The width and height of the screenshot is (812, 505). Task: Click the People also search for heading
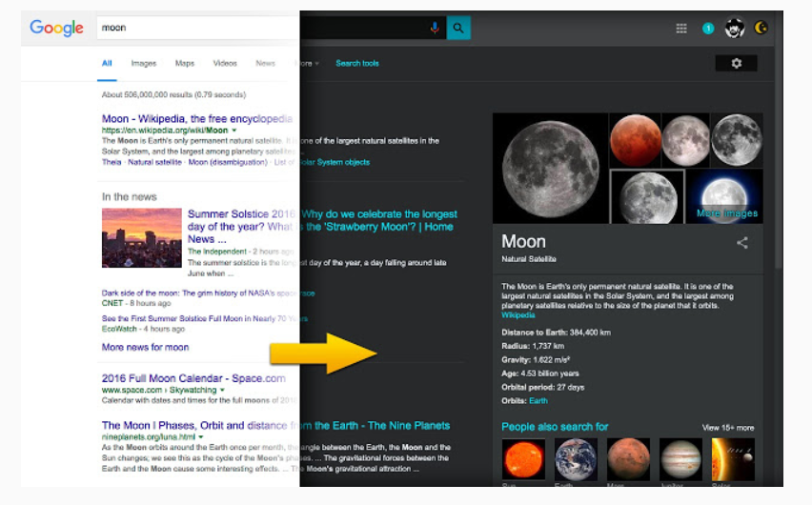[555, 427]
